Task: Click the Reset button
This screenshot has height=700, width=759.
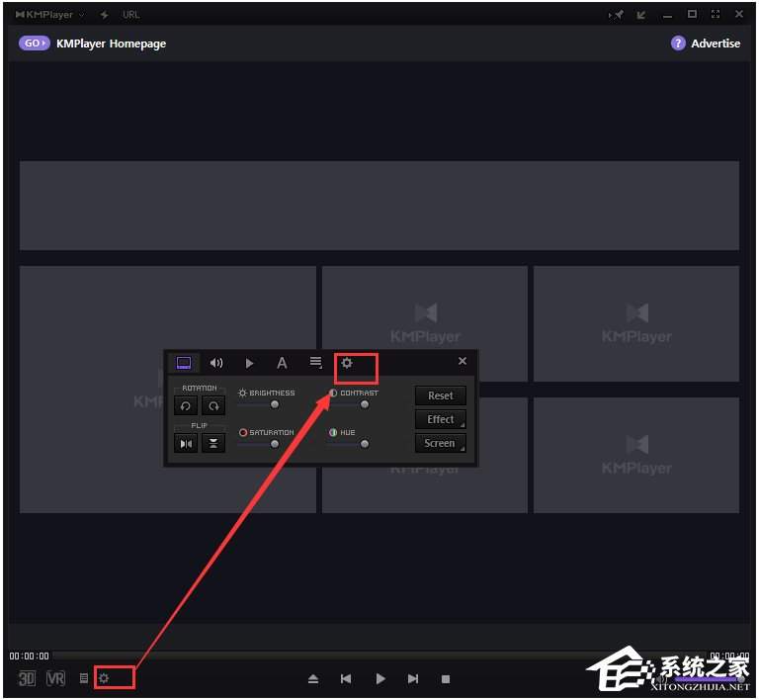Action: [441, 395]
